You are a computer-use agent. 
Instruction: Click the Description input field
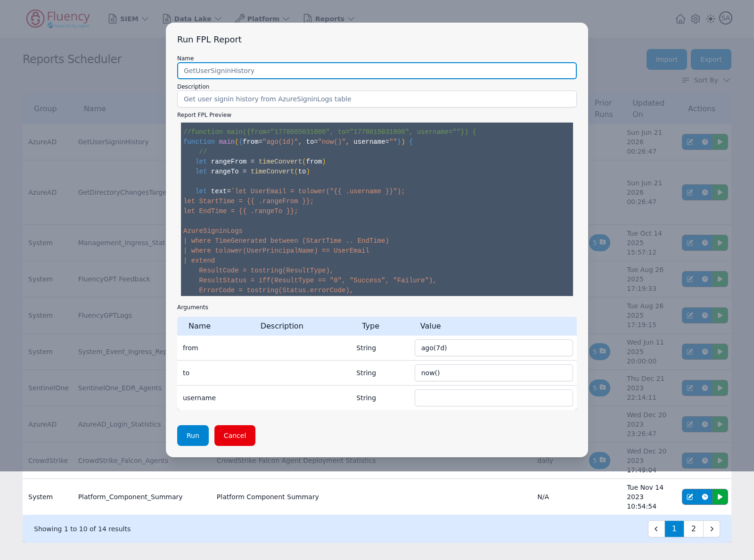pyautogui.click(x=377, y=99)
